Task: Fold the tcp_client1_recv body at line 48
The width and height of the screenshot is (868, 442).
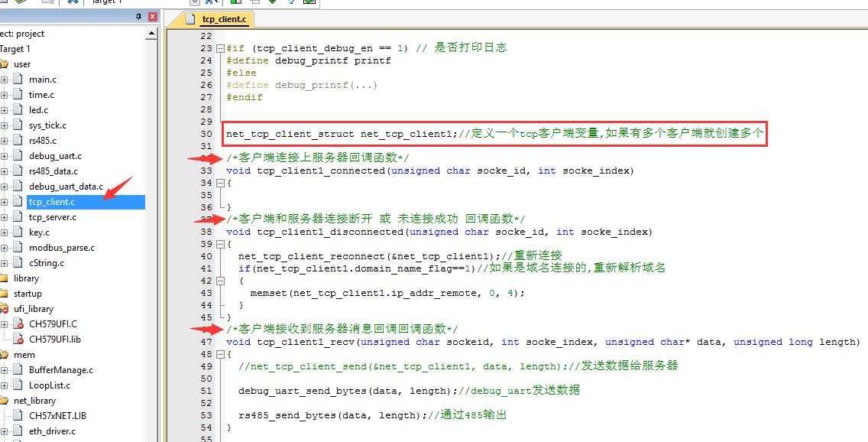Action: [220, 354]
